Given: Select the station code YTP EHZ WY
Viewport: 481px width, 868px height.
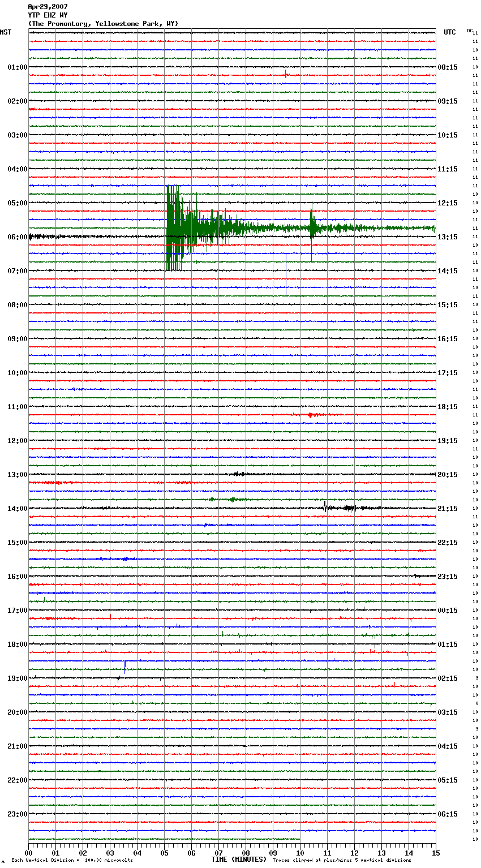Looking at the screenshot, I should tap(48, 15).
